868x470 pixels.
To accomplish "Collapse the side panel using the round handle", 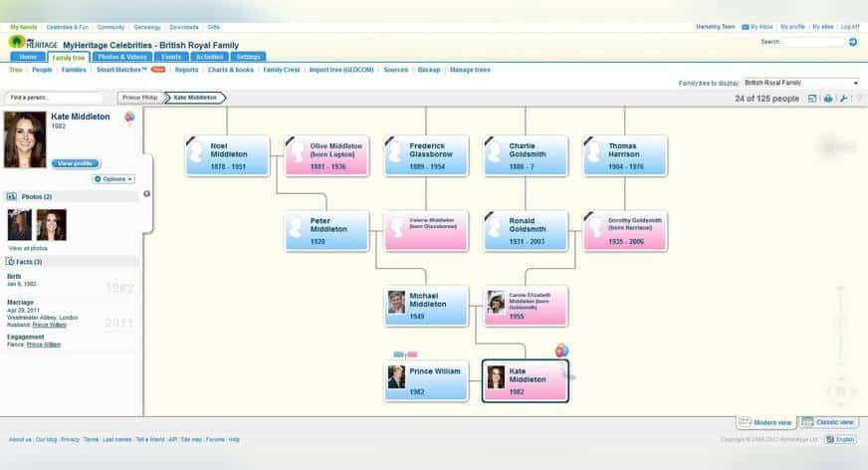I will (x=146, y=194).
